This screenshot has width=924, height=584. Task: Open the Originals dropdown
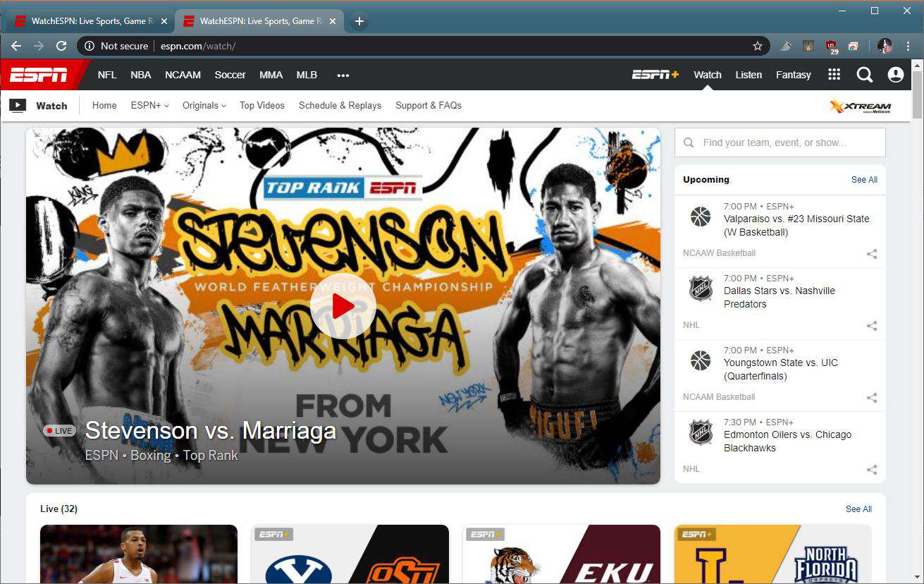tap(204, 105)
